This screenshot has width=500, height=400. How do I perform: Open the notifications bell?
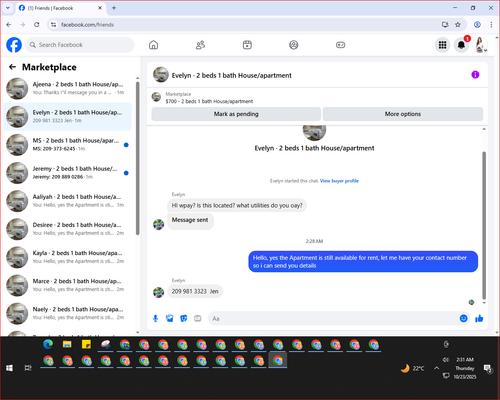pyautogui.click(x=461, y=45)
